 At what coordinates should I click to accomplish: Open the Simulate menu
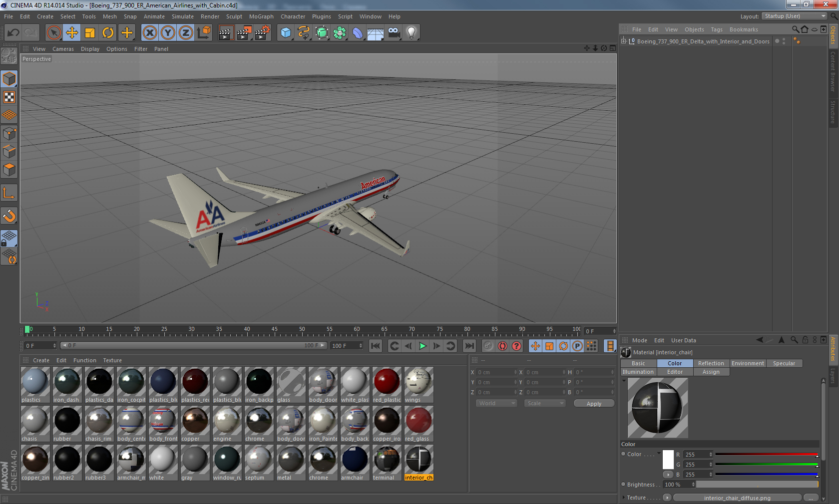pos(182,16)
